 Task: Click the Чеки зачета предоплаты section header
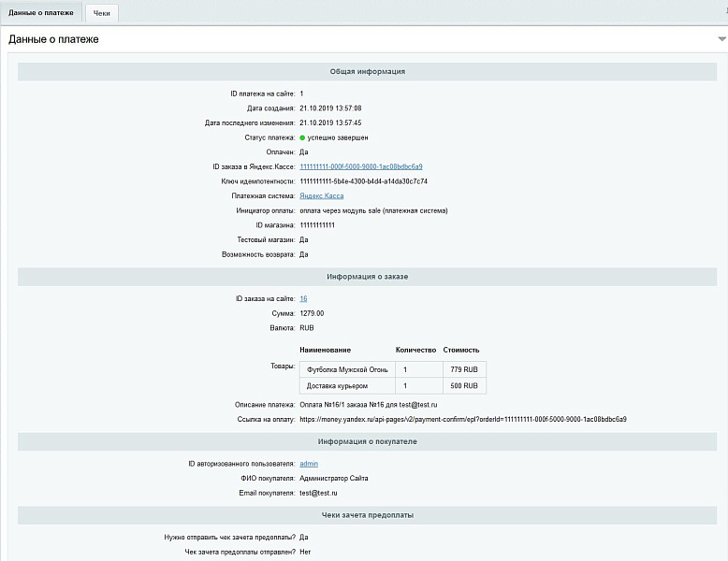(367, 515)
